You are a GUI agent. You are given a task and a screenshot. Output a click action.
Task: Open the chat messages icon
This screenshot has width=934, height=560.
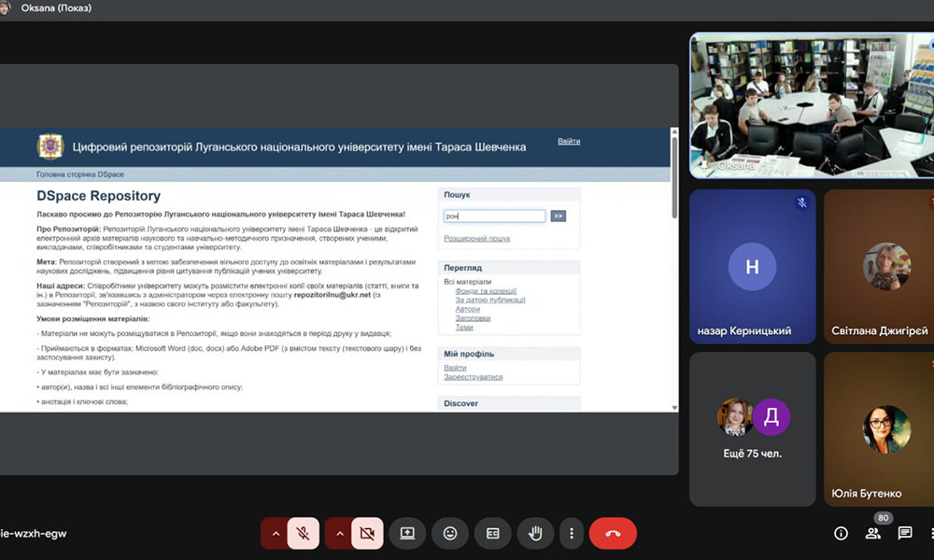905,533
